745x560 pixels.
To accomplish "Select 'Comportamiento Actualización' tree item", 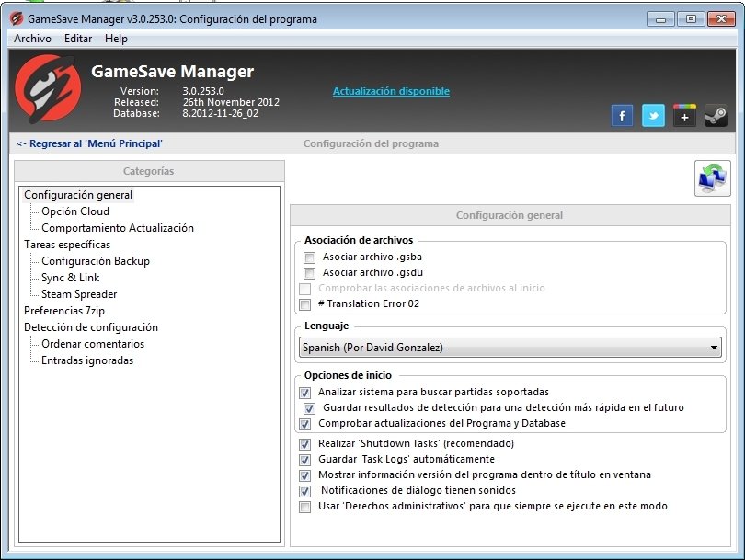I will tap(118, 228).
